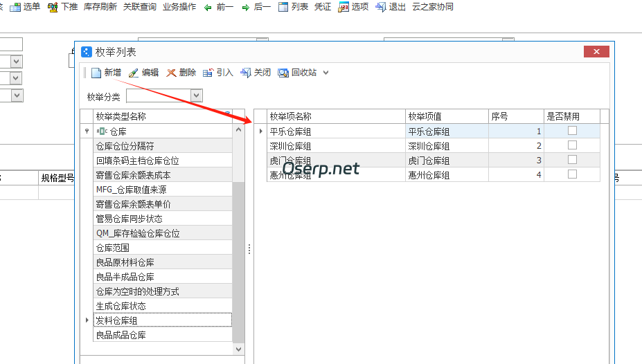The width and height of the screenshot is (642, 364).
Task: Select 生成仓库状态 row
Action: click(163, 306)
